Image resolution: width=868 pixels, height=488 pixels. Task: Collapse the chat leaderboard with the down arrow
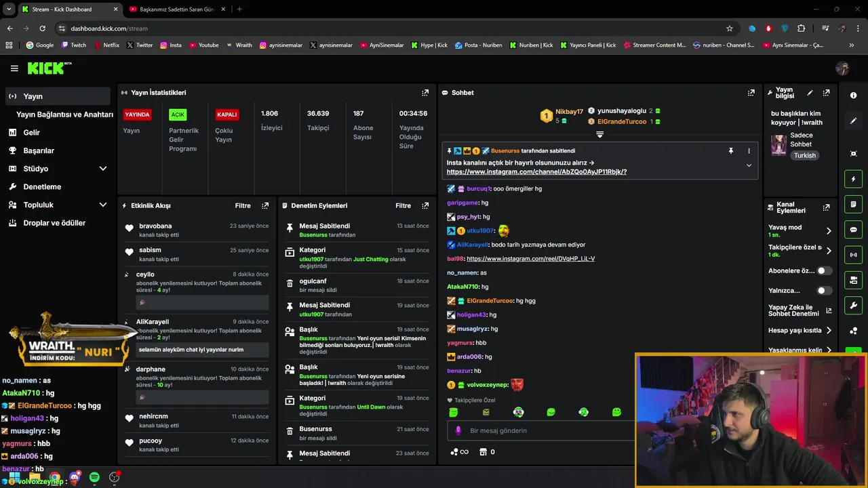point(599,135)
